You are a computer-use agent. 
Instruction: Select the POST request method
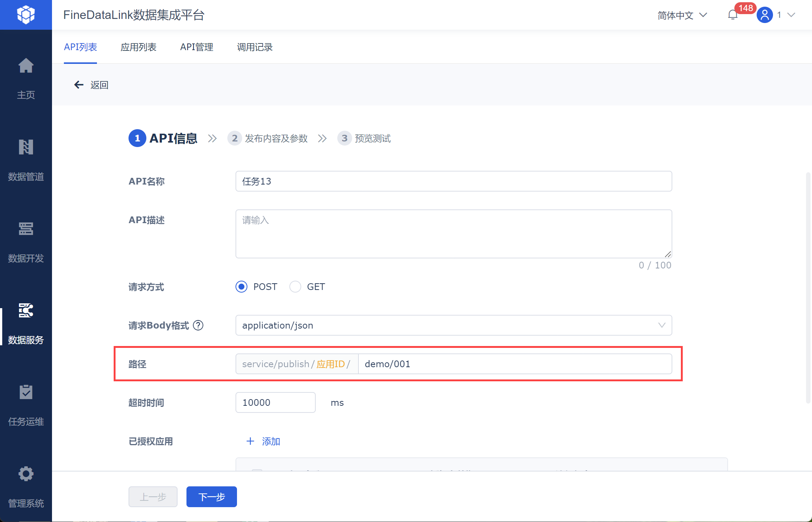tap(241, 287)
